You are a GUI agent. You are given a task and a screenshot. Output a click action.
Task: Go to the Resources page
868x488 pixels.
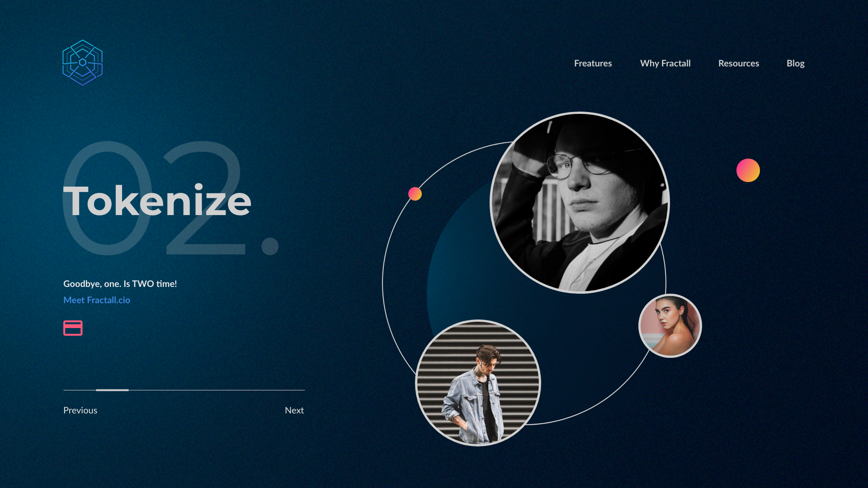pyautogui.click(x=738, y=63)
